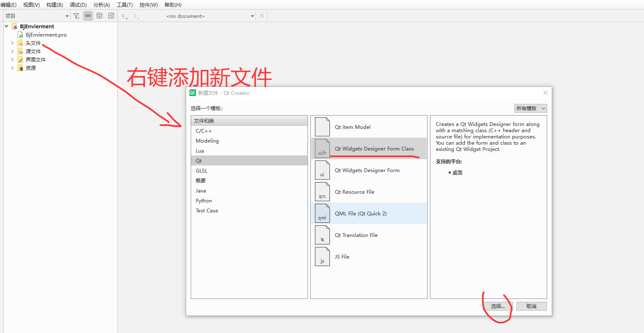Click the ts Translation File icon
Screen dimensions: 644x333
[322, 235]
